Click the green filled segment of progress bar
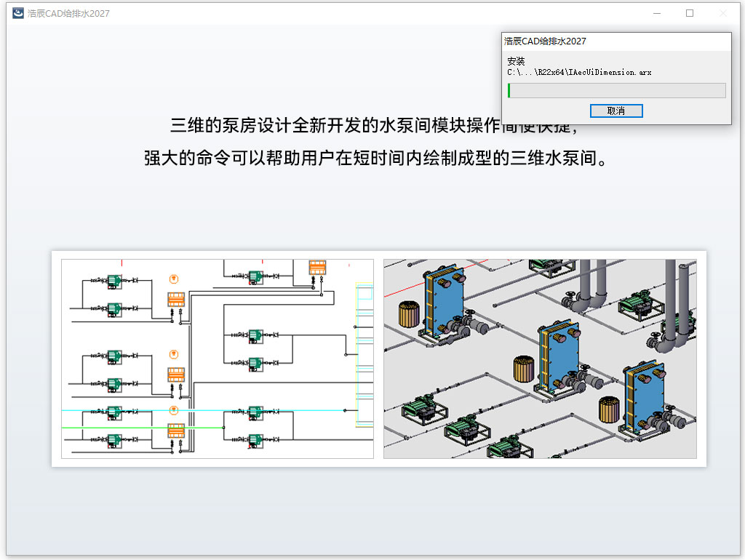Image resolution: width=745 pixels, height=560 pixels. pyautogui.click(x=509, y=91)
